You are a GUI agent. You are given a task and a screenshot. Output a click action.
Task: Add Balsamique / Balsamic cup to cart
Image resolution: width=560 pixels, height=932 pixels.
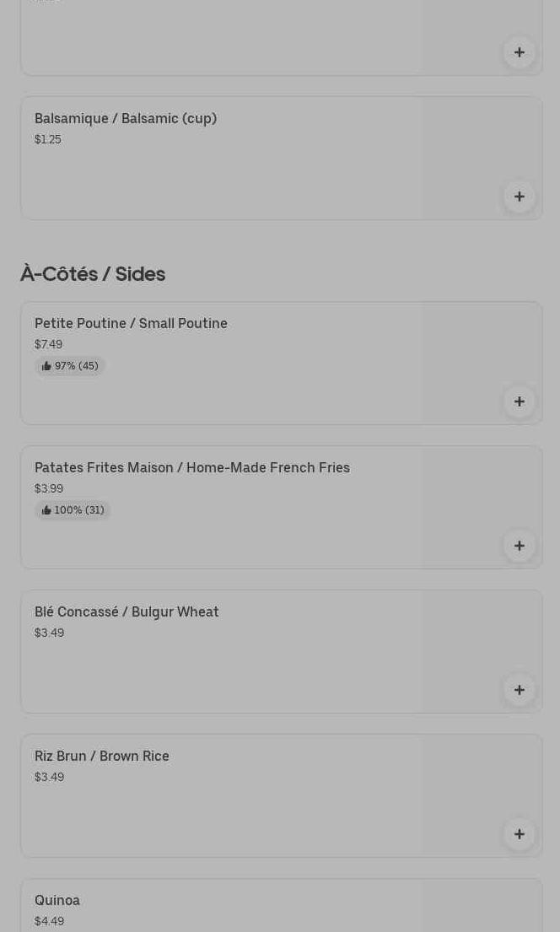pyautogui.click(x=519, y=197)
